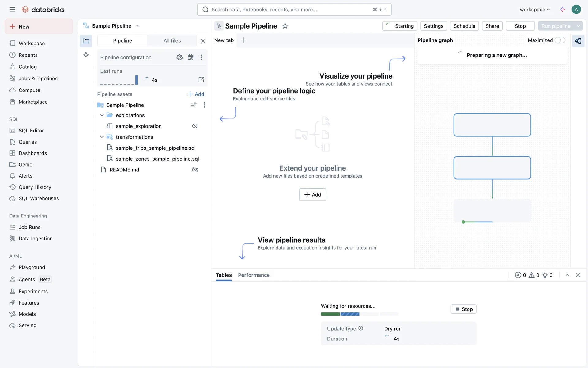
Task: Star the Sample Pipeline as favorite
Action: click(285, 26)
